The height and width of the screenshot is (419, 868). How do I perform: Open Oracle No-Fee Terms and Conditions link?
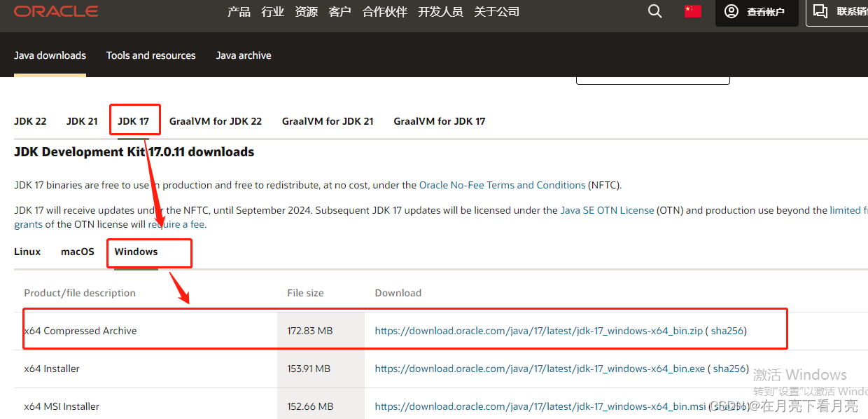(503, 185)
